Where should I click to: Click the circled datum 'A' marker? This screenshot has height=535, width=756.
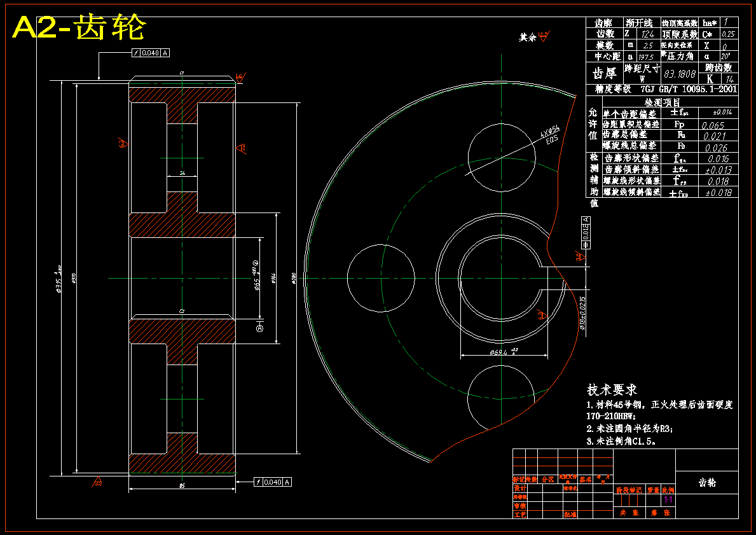pyautogui.click(x=259, y=328)
